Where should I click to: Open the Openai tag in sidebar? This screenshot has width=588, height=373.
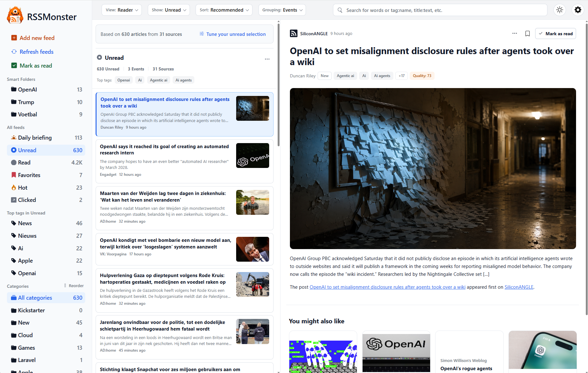click(x=46, y=273)
